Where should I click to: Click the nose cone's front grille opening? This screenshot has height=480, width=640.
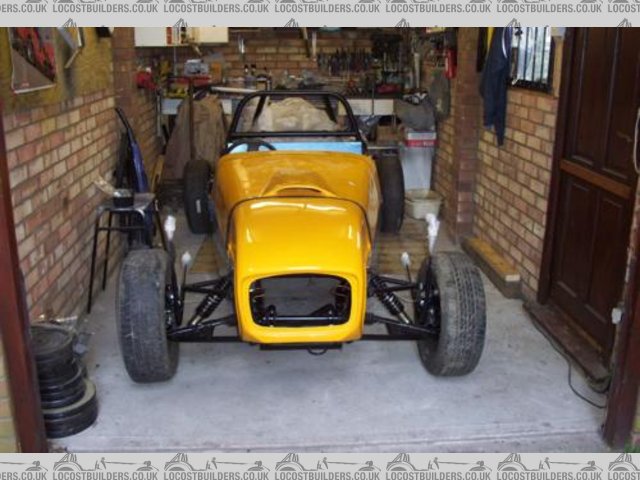(300, 300)
